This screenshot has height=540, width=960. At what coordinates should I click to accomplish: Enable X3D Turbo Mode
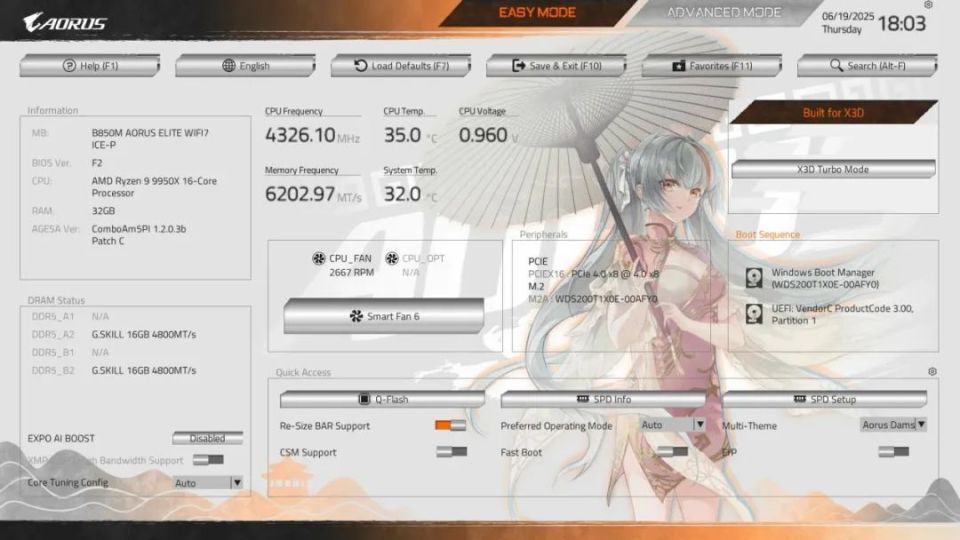point(833,170)
